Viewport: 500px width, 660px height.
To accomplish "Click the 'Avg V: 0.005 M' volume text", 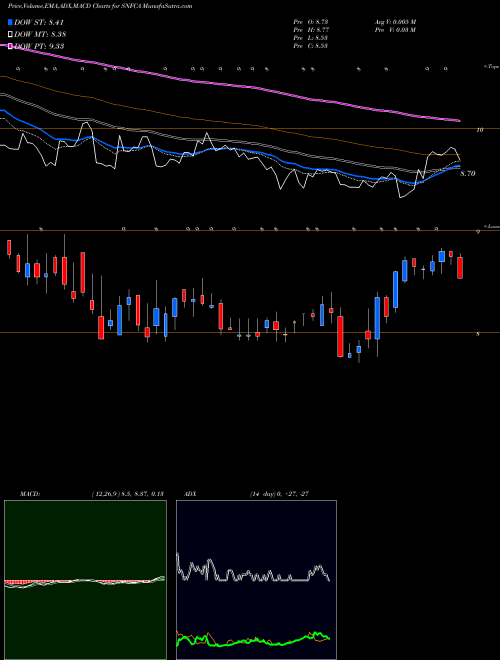I will click(395, 22).
